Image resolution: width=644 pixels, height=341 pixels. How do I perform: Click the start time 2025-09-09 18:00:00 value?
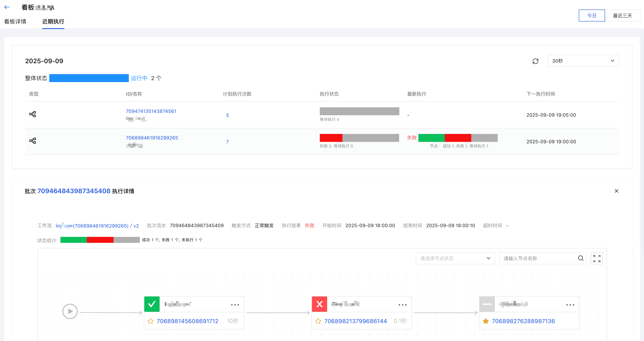(x=370, y=226)
